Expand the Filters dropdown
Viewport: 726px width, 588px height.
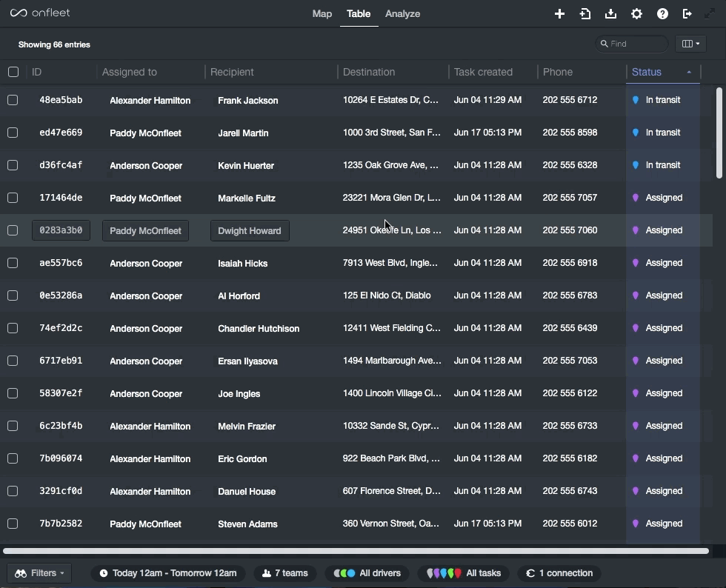pos(39,573)
